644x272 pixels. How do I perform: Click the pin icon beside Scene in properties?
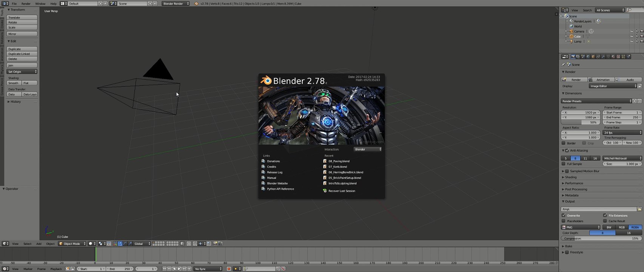563,65
